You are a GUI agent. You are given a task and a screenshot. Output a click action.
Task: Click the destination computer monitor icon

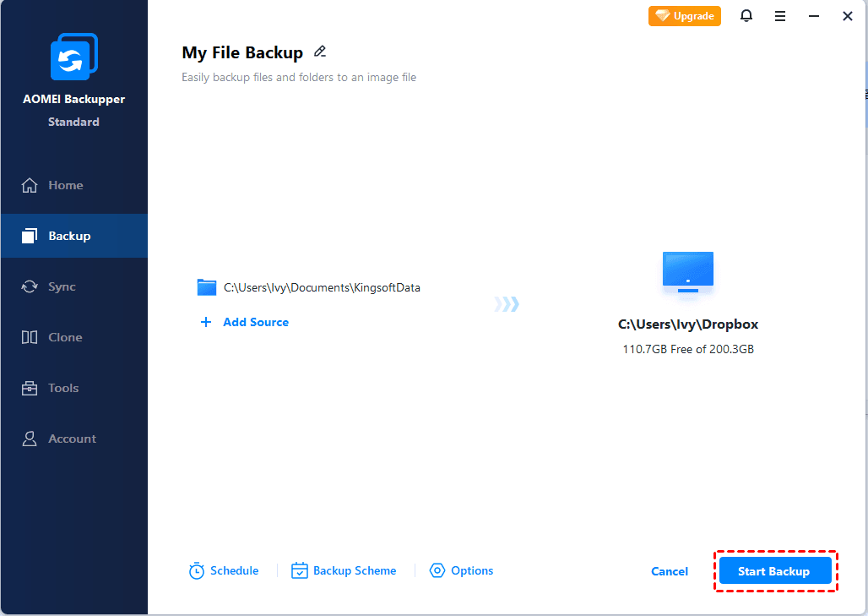pos(688,273)
